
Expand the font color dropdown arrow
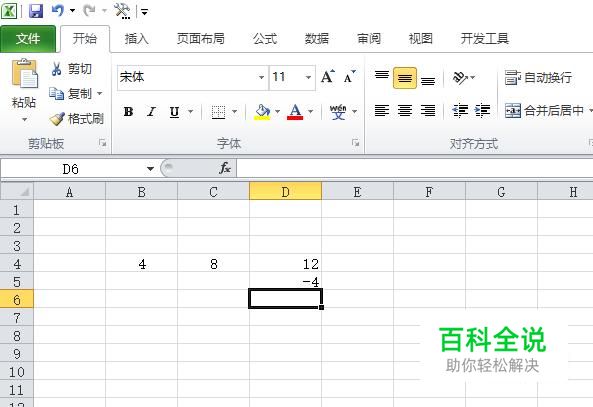(x=310, y=112)
